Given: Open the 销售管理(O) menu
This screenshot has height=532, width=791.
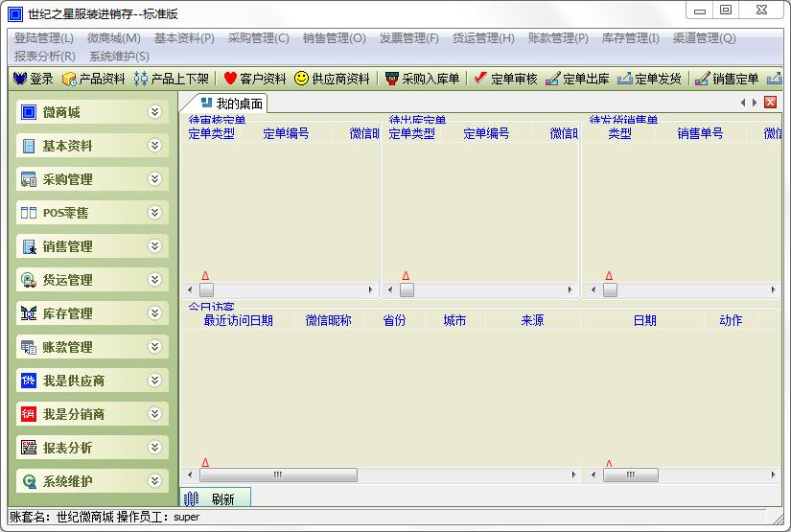Looking at the screenshot, I should coord(334,37).
